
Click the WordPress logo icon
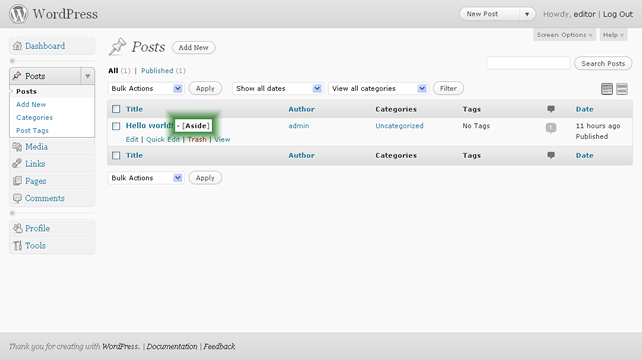click(18, 14)
